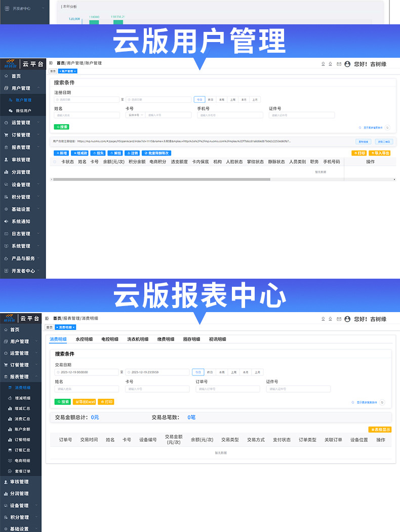This screenshot has height=532, width=400.
Task: Click the 账户管理 icon in user management sidebar
Action: [x=11, y=100]
